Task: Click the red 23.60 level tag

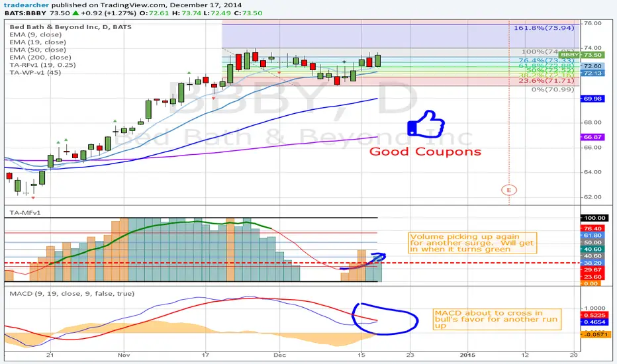Action: click(593, 277)
